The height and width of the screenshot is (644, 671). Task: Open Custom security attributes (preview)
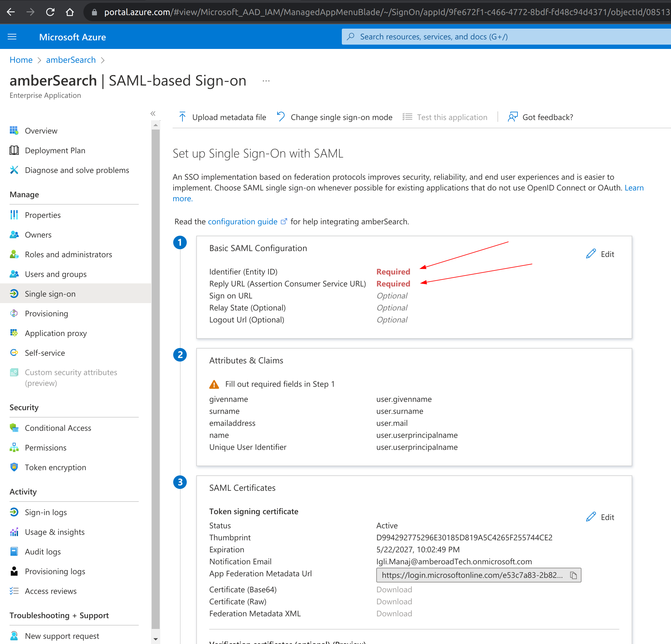[x=71, y=377]
